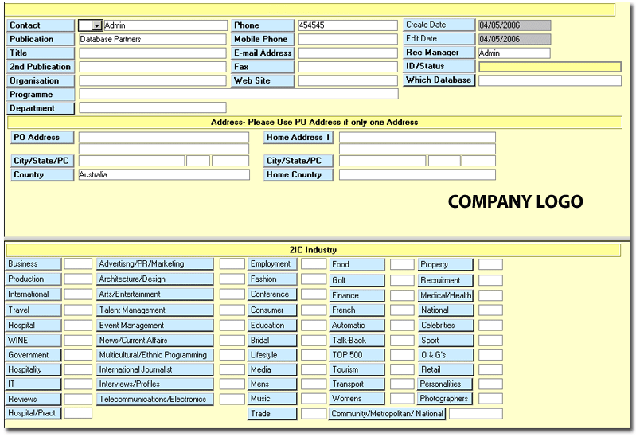Click the value box beside Community/Metropolitan/National
640x437 pixels.
(x=476, y=413)
